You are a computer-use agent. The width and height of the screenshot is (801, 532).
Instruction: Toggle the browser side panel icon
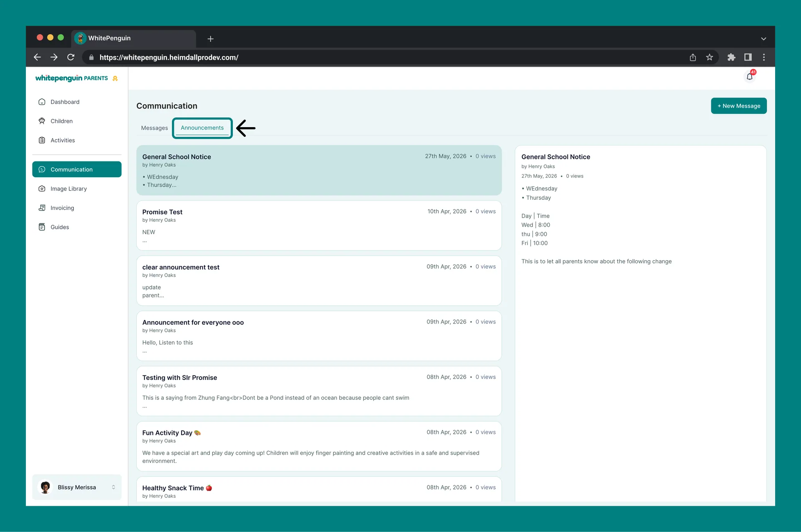coord(748,57)
